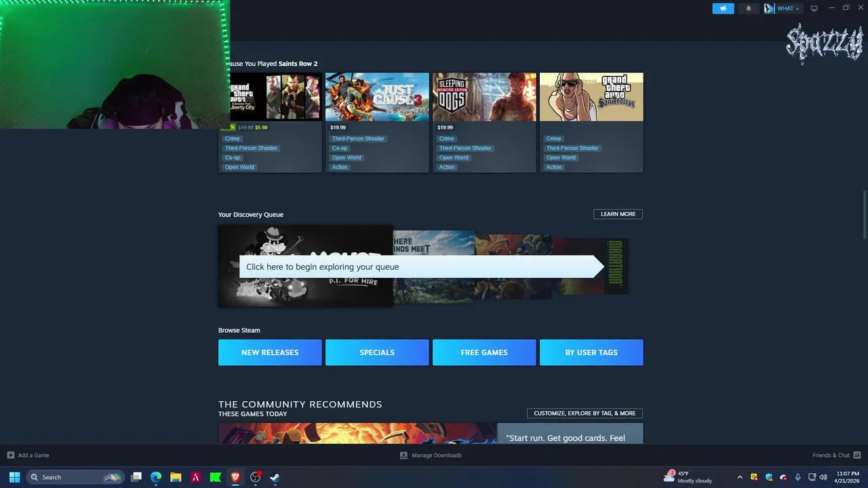Image resolution: width=868 pixels, height=488 pixels.
Task: Enter Big Picture mode via monitor icon
Action: 814,8
